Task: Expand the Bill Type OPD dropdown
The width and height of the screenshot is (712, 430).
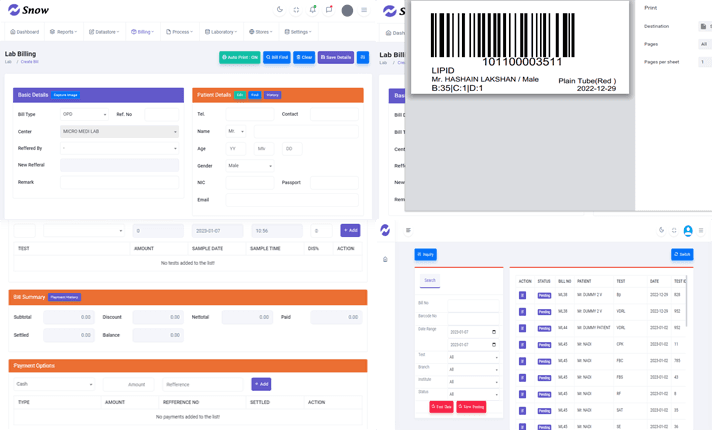Action: click(85, 115)
